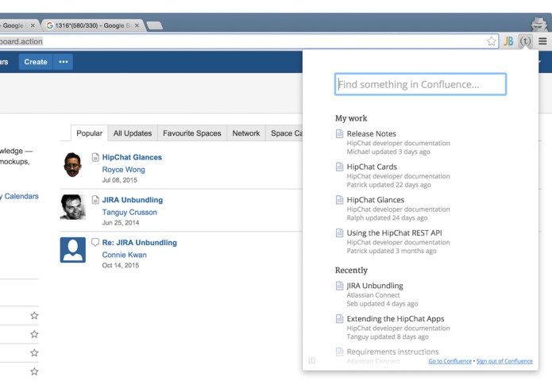
Task: Open Royce Wong's profile link
Action: click(123, 170)
